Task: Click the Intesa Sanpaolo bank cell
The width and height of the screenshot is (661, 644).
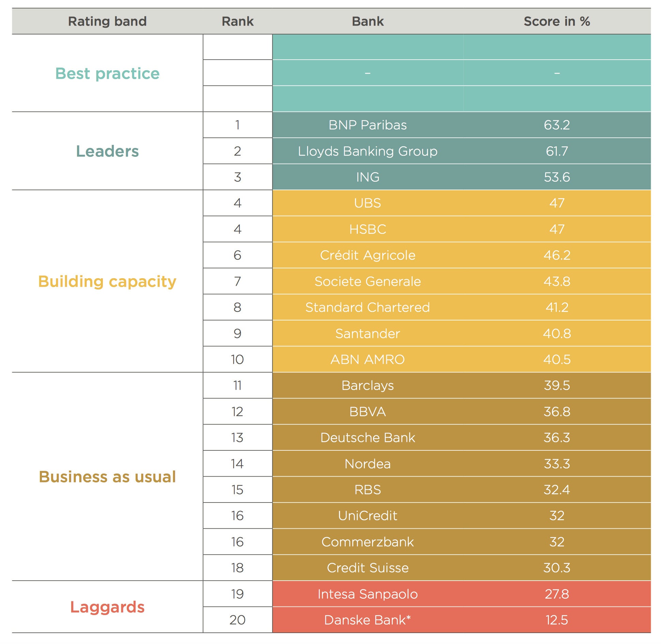Action: tap(368, 594)
